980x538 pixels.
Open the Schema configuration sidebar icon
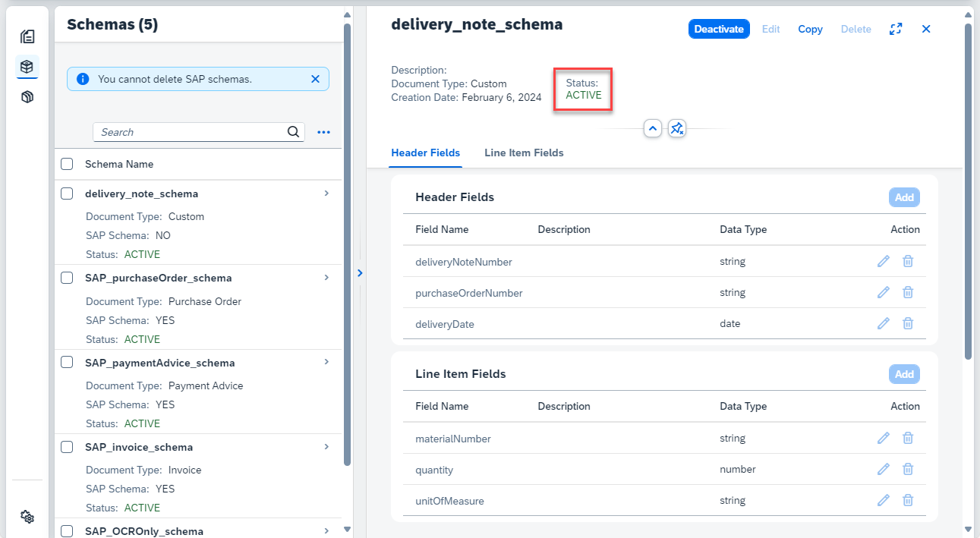pos(27,67)
